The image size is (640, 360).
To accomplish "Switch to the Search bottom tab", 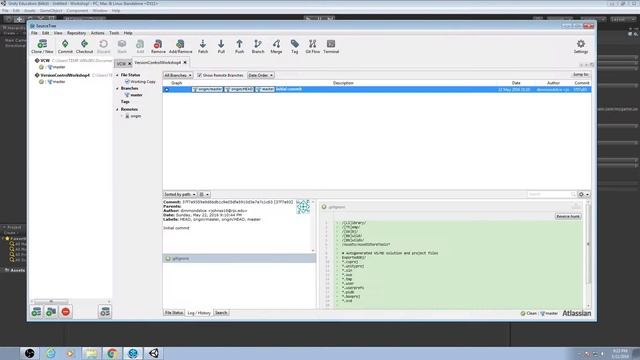I will [x=221, y=313].
